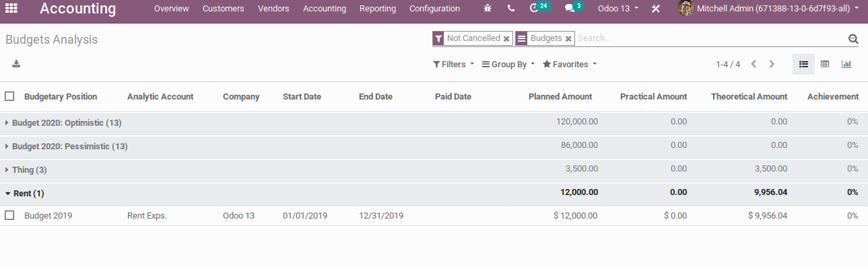Image resolution: width=868 pixels, height=269 pixels.
Task: Switch to list view
Action: pyautogui.click(x=803, y=64)
